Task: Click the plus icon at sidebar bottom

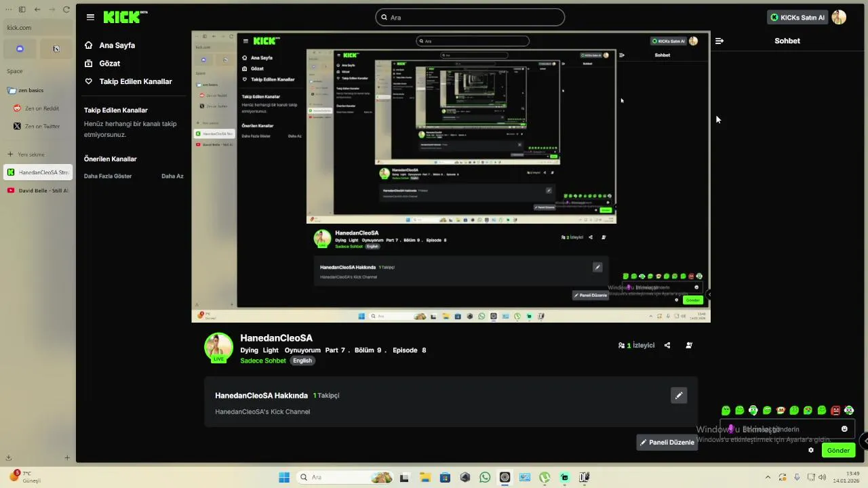Action: tap(67, 458)
